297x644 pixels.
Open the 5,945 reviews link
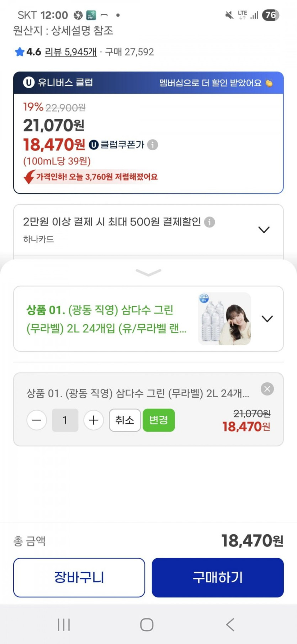70,52
